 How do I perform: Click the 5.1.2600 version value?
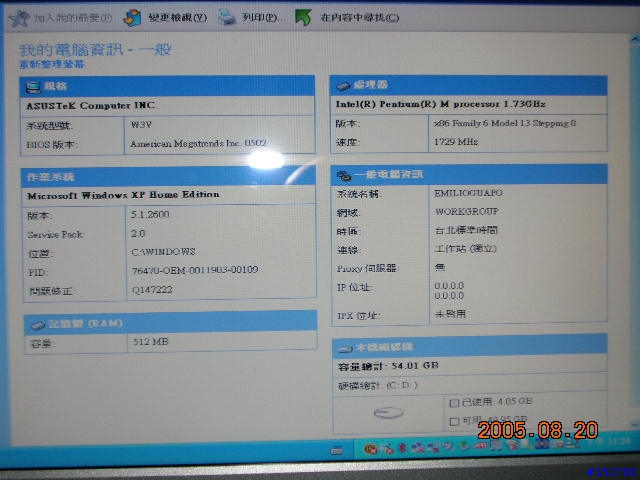[x=150, y=214]
